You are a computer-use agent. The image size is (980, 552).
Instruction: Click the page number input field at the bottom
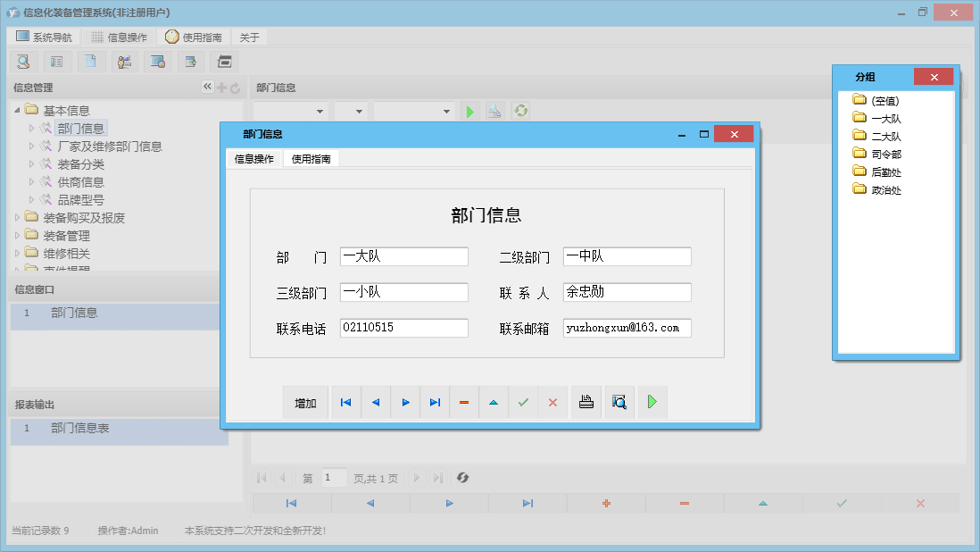(334, 478)
